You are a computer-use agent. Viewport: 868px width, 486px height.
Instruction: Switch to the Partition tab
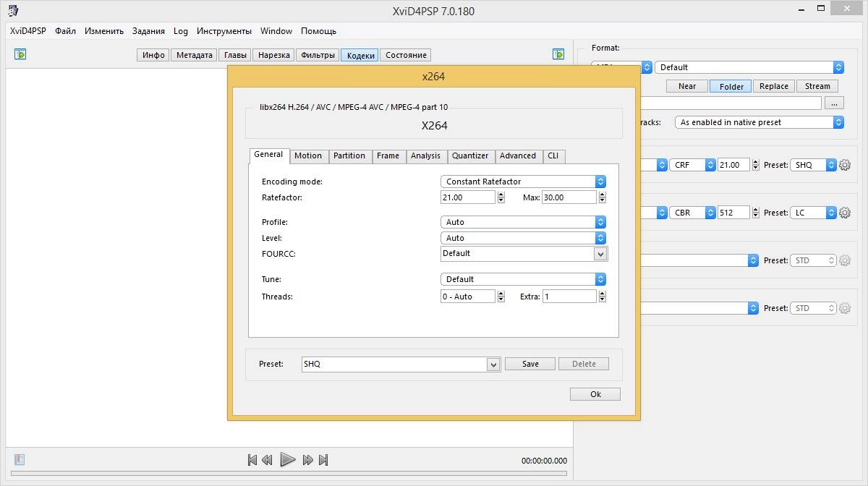click(349, 155)
